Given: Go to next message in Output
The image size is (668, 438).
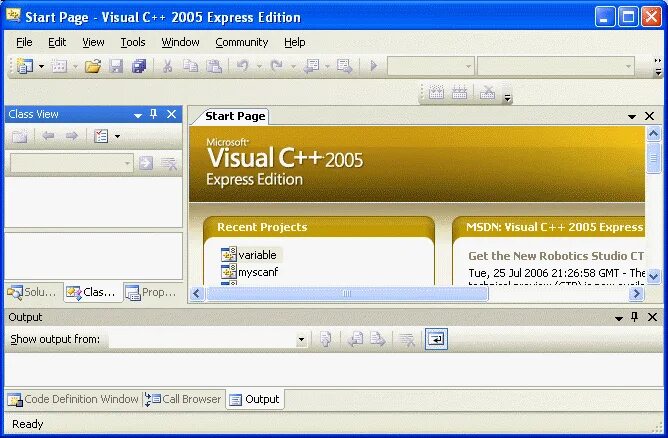Looking at the screenshot, I should [x=378, y=340].
